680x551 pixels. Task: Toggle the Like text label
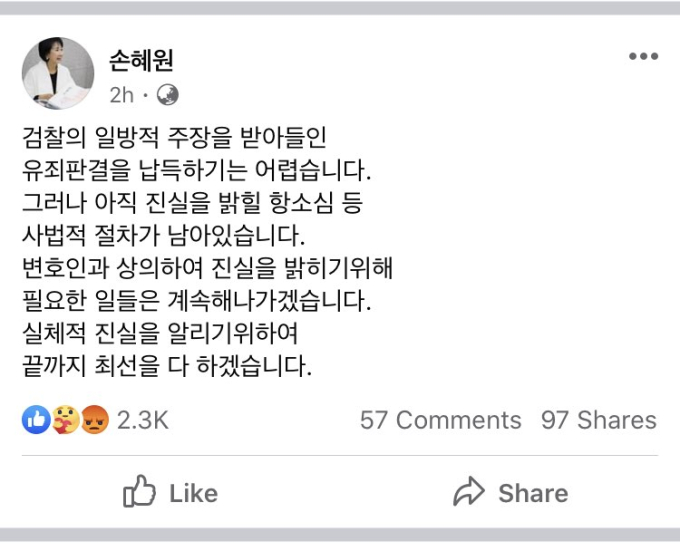pyautogui.click(x=193, y=494)
